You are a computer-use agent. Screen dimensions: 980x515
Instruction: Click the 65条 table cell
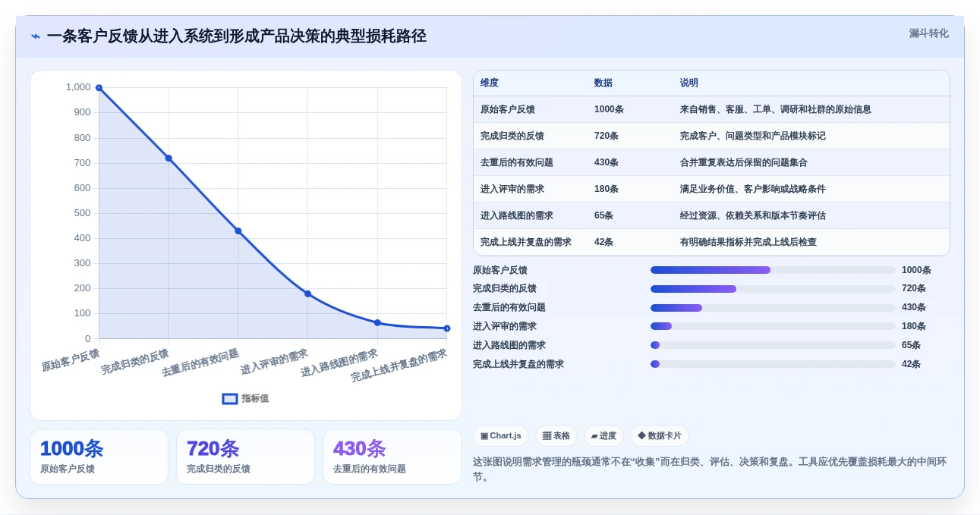[604, 215]
